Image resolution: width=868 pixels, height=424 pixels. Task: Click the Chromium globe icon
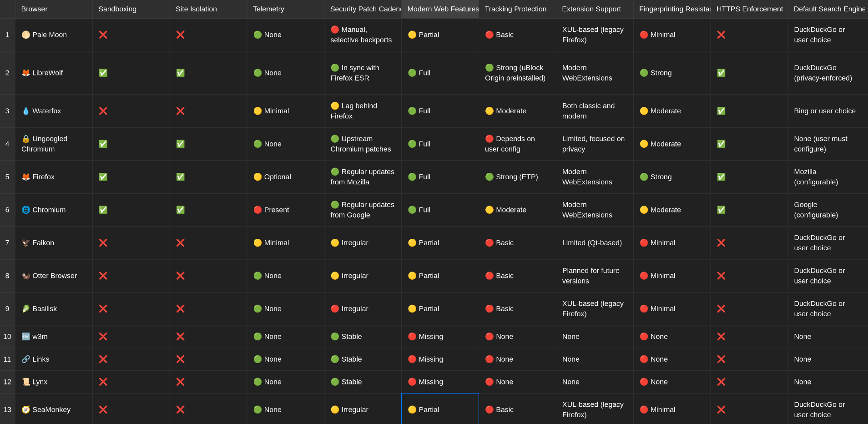click(26, 210)
